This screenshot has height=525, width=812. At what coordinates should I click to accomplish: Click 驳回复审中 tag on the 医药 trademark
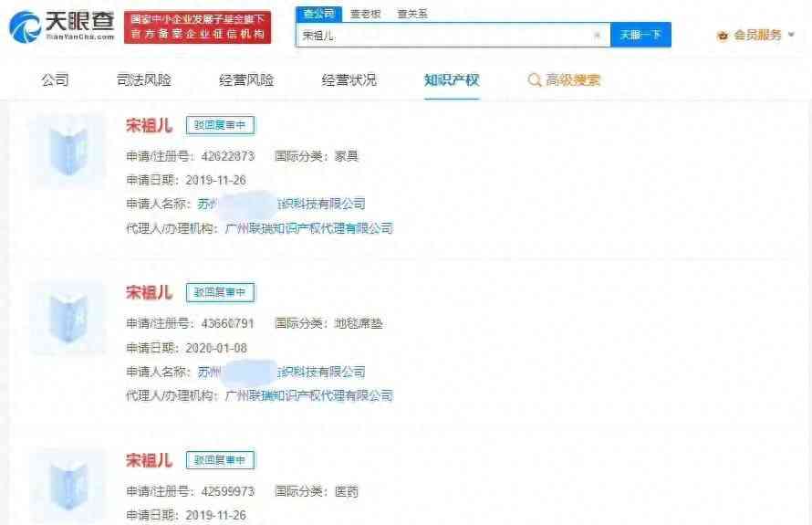tap(220, 460)
